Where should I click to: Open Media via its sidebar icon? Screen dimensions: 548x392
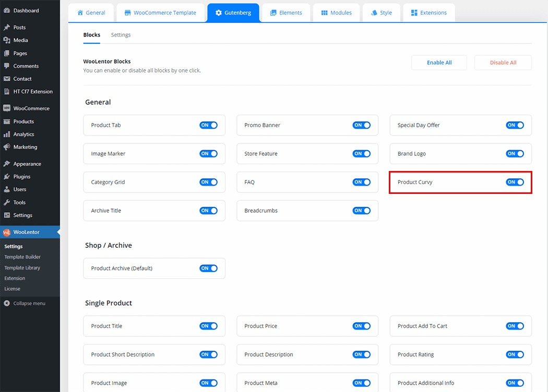tap(7, 40)
